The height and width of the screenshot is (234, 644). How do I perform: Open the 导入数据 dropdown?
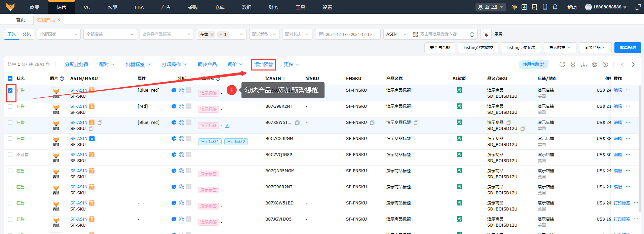tap(560, 48)
